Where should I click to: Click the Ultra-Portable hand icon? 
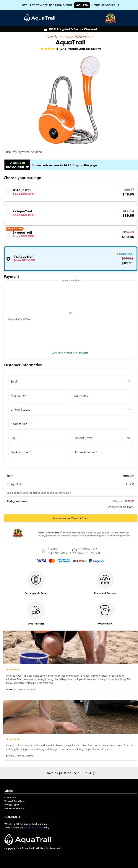[x=36, y=610]
